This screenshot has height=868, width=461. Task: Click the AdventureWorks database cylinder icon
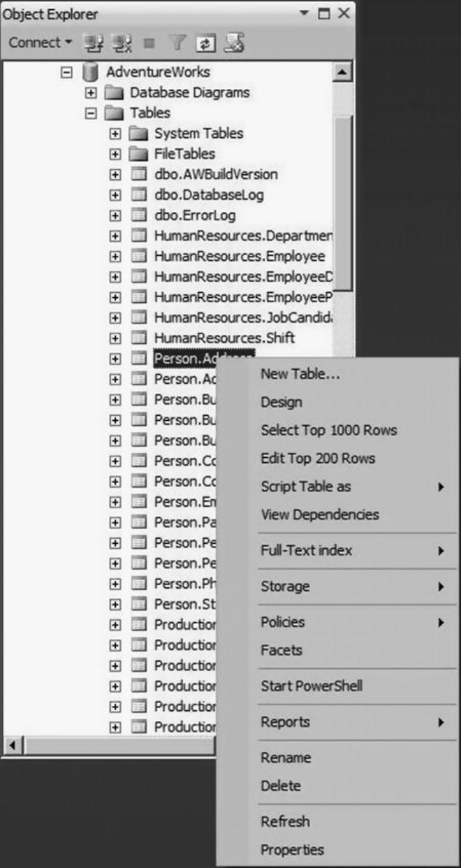pyautogui.click(x=89, y=73)
